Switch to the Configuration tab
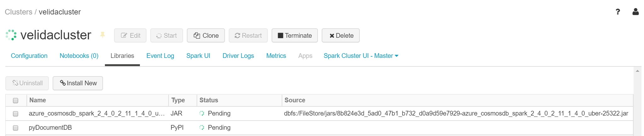 [29, 56]
